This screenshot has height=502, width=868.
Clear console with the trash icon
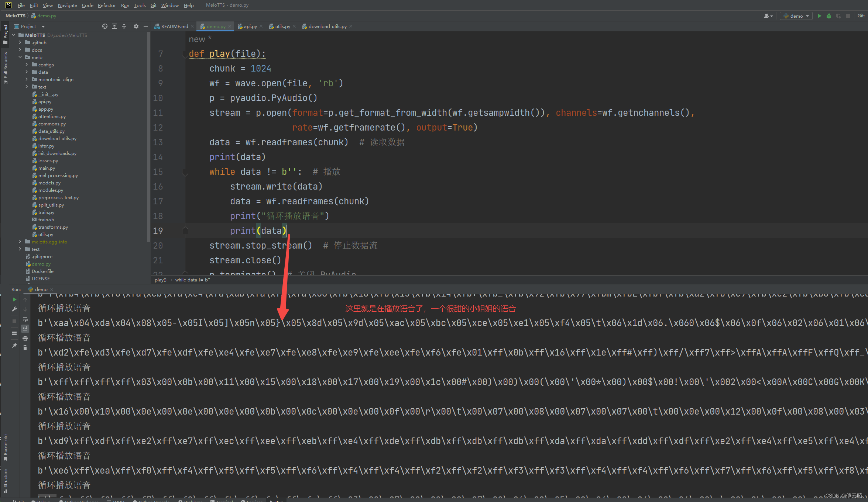pos(25,347)
